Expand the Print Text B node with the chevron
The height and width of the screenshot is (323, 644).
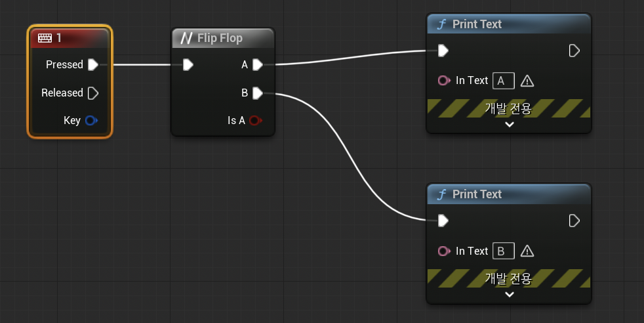click(510, 295)
